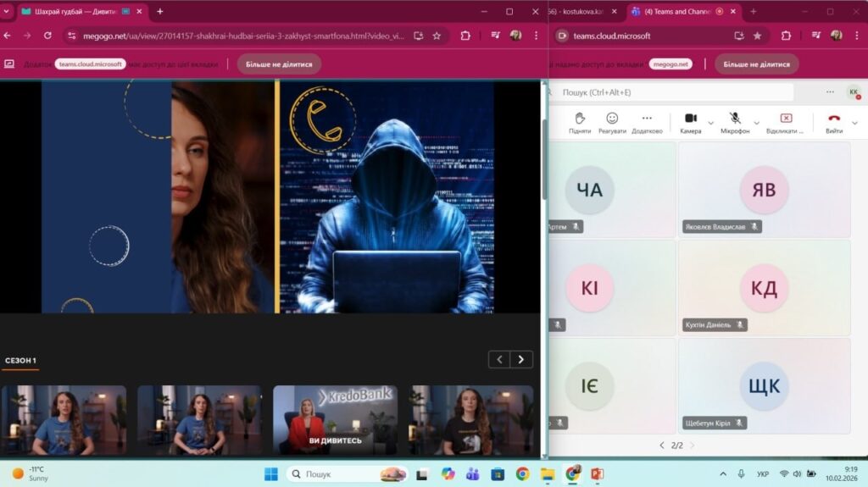The height and width of the screenshot is (487, 868).
Task: Toggle the Камера camera on or off
Action: pos(690,119)
